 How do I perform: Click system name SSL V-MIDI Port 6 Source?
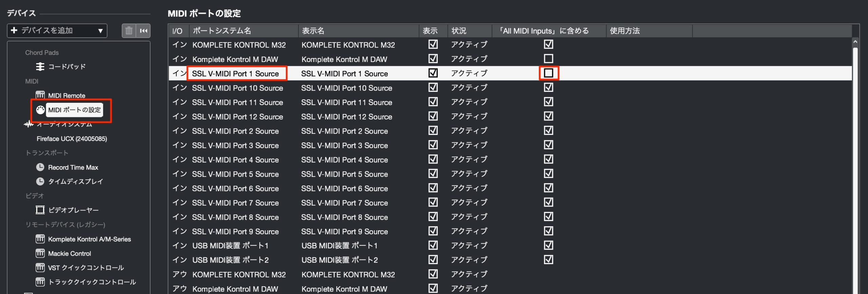[235, 189]
